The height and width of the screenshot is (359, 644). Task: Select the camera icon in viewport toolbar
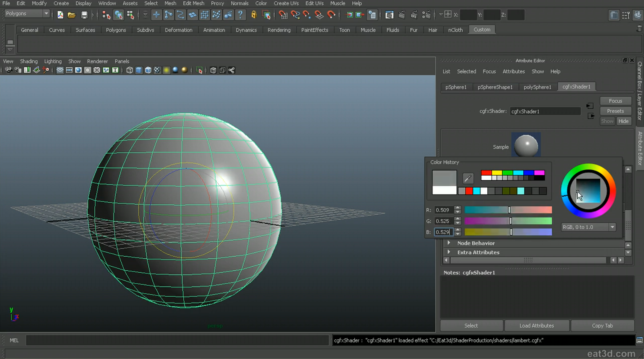pyautogui.click(x=8, y=70)
